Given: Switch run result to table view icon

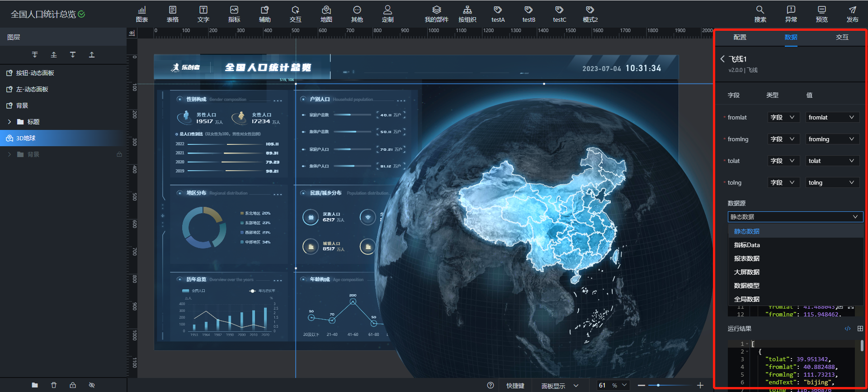Looking at the screenshot, I should coord(860,329).
